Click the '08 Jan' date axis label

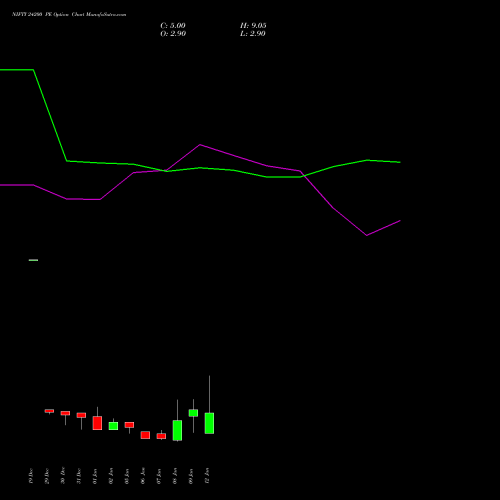[175, 476]
